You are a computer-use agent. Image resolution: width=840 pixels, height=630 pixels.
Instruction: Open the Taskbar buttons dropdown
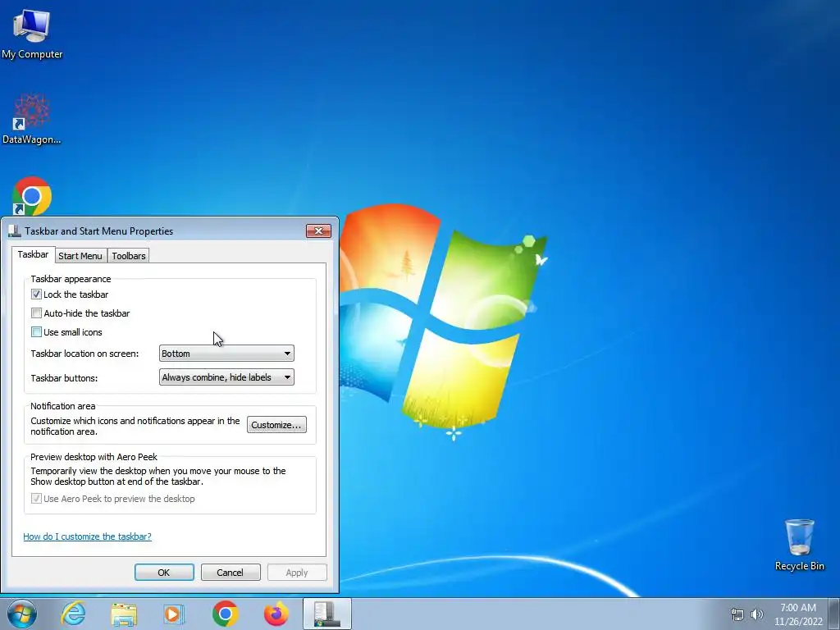(x=226, y=377)
